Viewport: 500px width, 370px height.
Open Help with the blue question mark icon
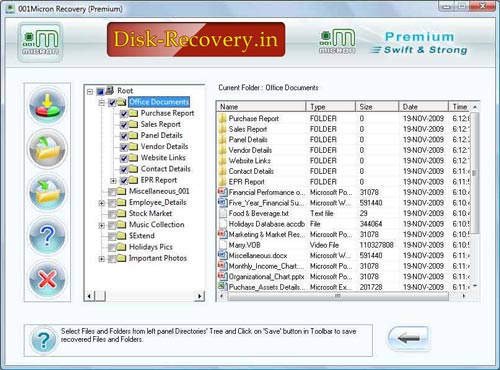pos(47,236)
